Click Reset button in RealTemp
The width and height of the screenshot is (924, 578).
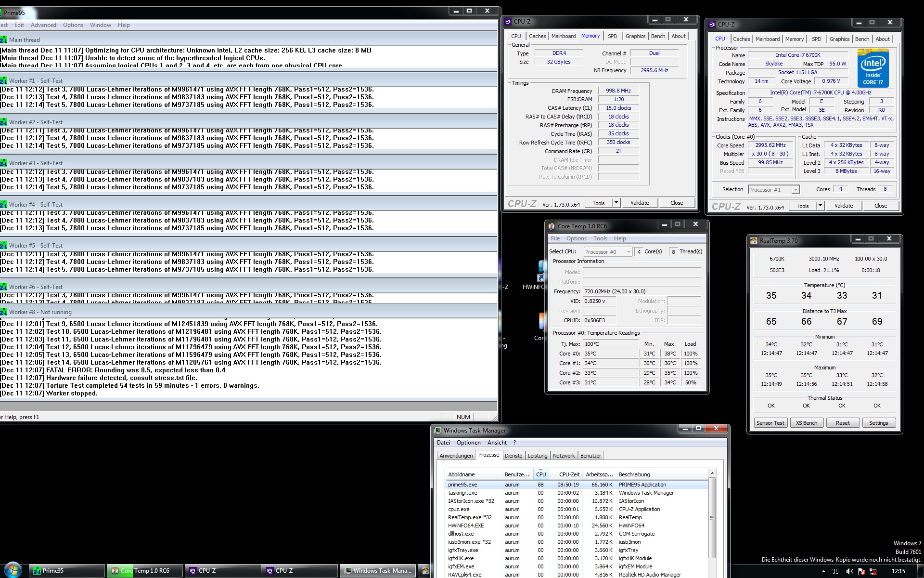click(x=843, y=423)
